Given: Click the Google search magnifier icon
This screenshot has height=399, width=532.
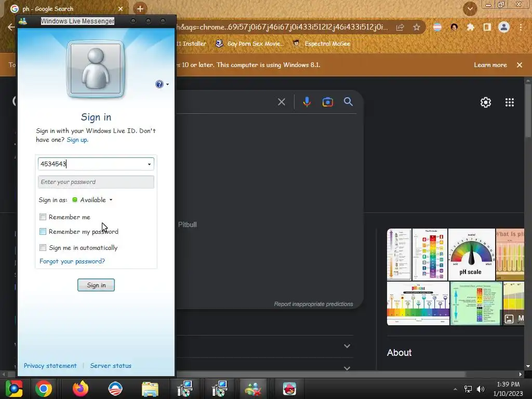Looking at the screenshot, I should click(x=348, y=102).
